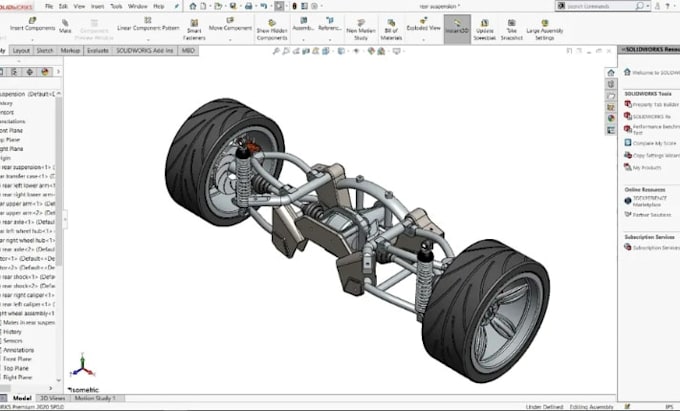Click the Insert Components tool
Image resolution: width=680 pixels, height=411 pixels.
tap(33, 24)
